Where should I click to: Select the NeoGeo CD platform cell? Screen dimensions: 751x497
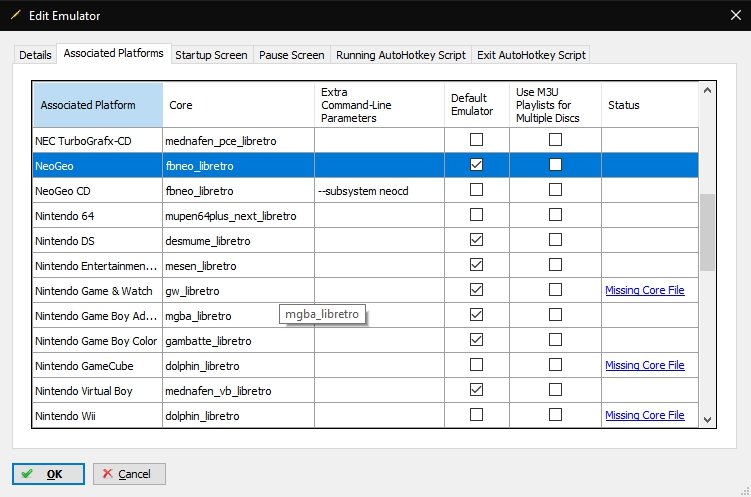(98, 191)
